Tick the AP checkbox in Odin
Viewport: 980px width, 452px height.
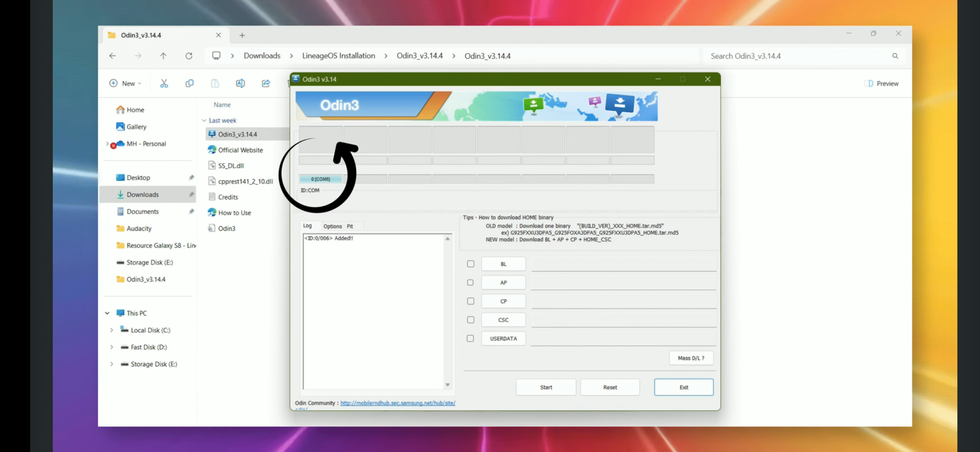(470, 283)
